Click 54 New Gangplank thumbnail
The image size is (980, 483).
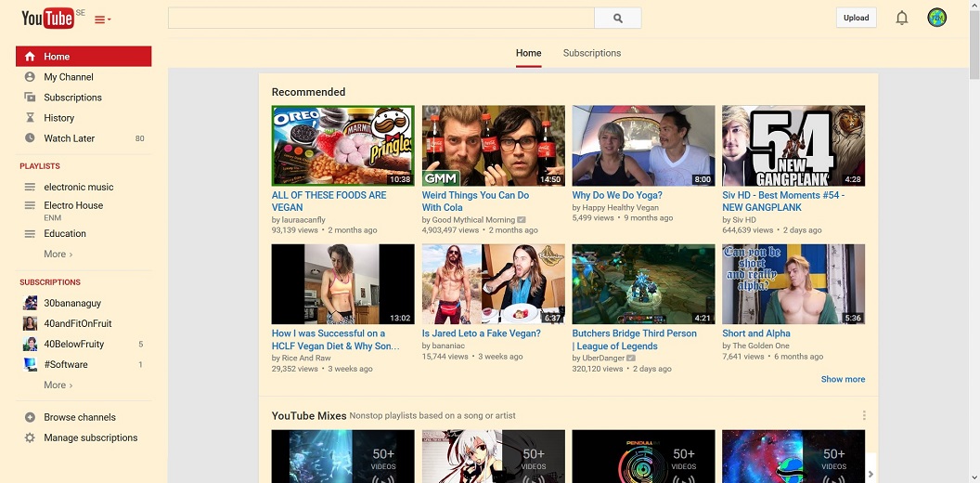point(793,146)
